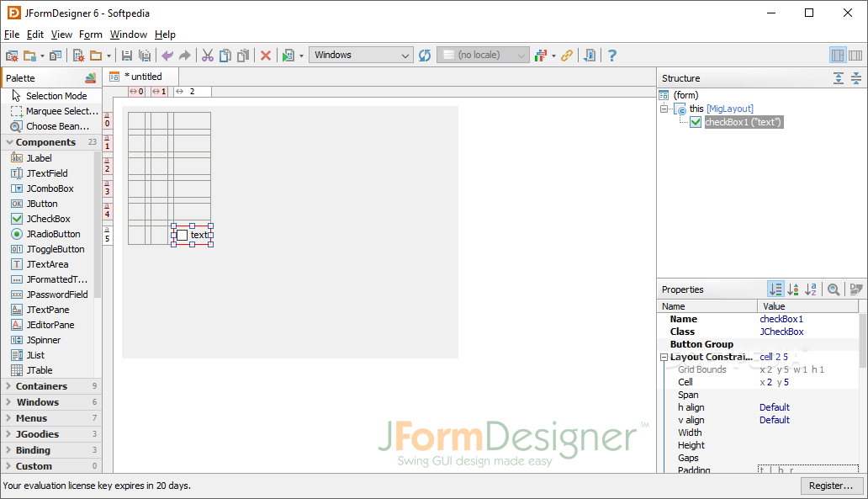Click the New Project toolbar icon
Viewport: 868px width, 499px height.
pos(12,56)
